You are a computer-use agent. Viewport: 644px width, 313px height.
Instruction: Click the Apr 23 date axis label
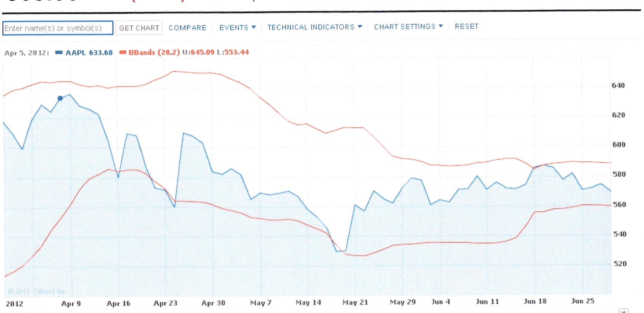[166, 303]
